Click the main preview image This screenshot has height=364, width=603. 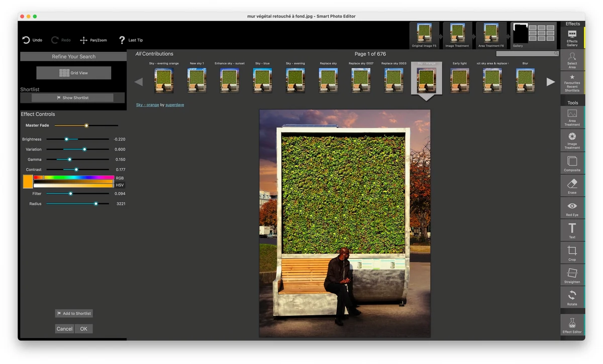[x=345, y=223]
